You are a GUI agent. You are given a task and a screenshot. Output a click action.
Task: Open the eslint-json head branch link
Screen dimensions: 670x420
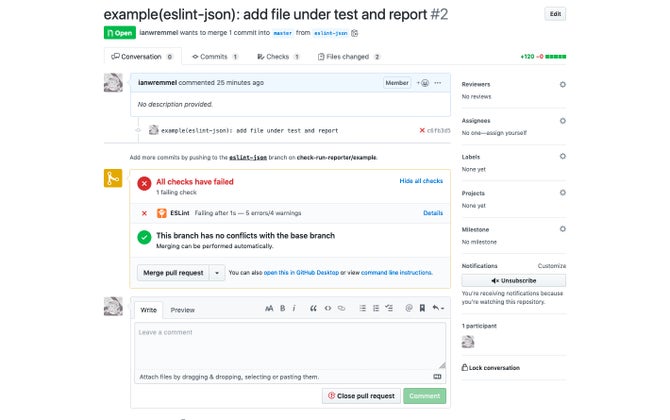[x=331, y=33]
